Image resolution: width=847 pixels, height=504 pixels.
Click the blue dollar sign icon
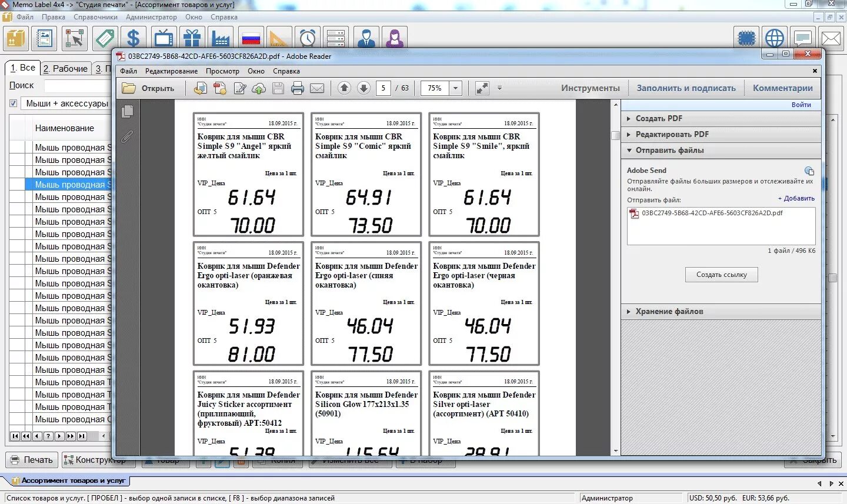(134, 39)
